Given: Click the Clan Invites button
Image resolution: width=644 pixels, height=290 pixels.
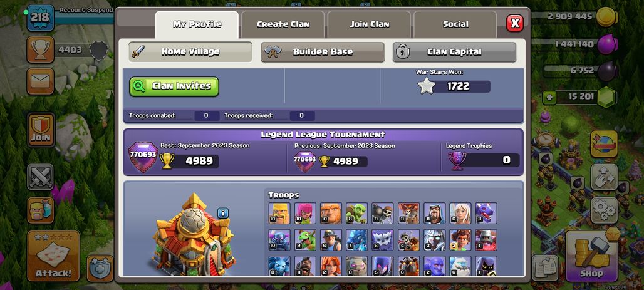Looking at the screenshot, I should tap(174, 86).
